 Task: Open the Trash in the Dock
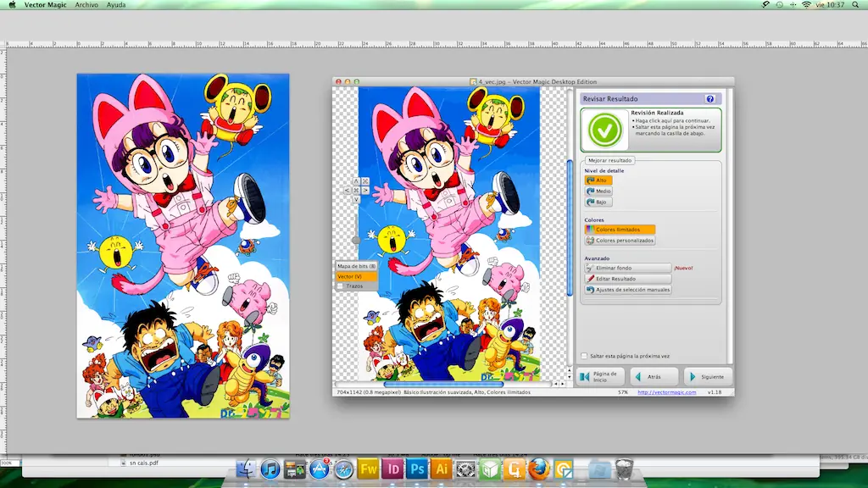coord(624,469)
